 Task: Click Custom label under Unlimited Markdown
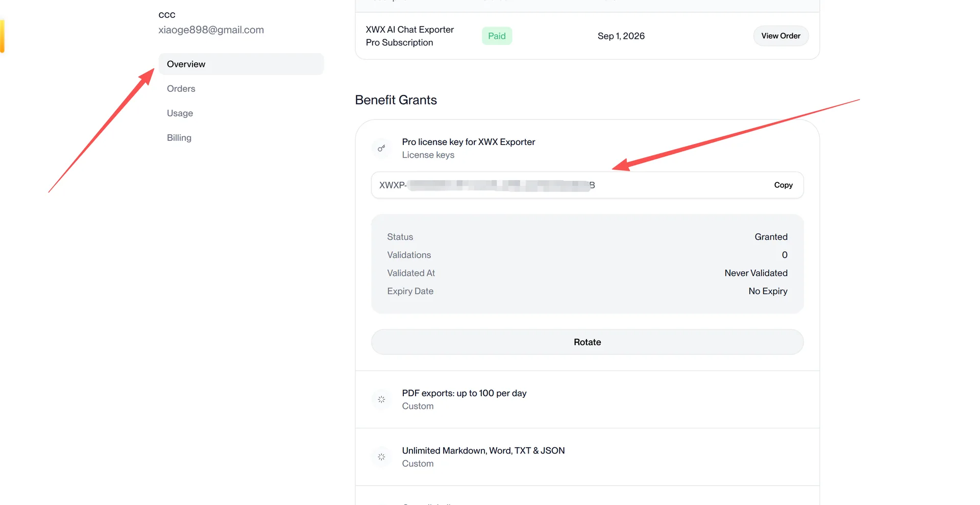(418, 464)
